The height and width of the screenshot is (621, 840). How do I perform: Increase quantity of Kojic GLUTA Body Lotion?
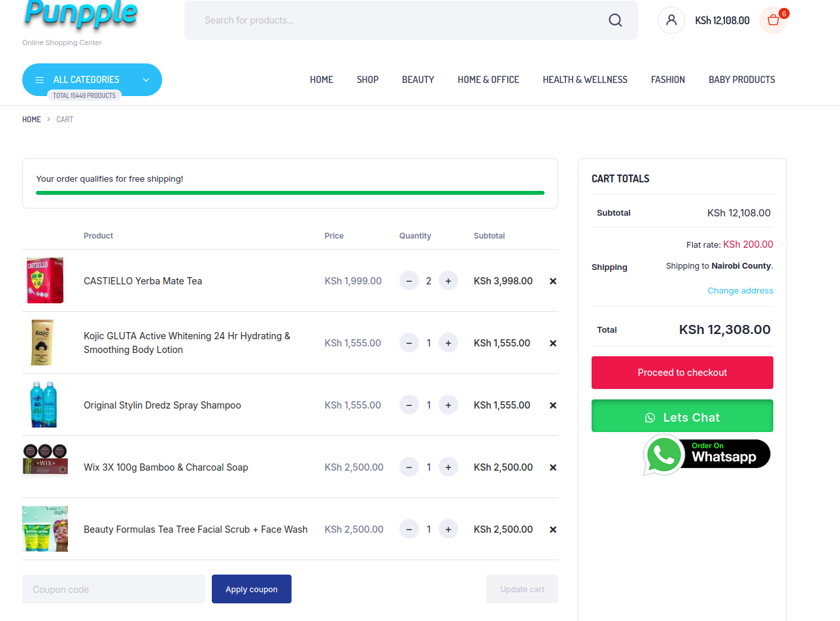448,343
